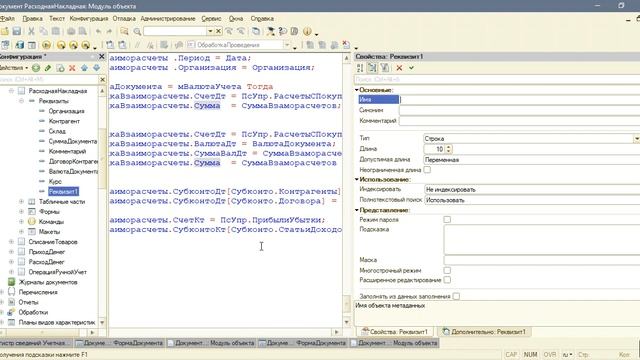
Task: Collapse the Основные properties section
Action: tap(357, 90)
